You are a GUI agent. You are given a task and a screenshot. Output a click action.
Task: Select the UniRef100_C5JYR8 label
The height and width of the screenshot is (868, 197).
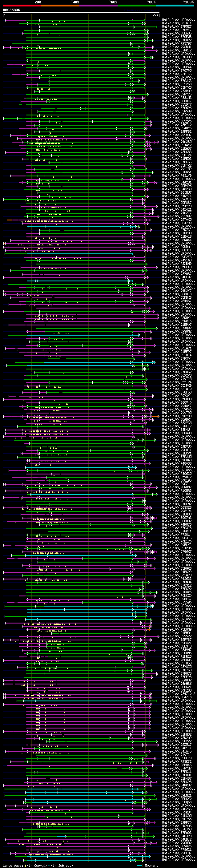176,206
